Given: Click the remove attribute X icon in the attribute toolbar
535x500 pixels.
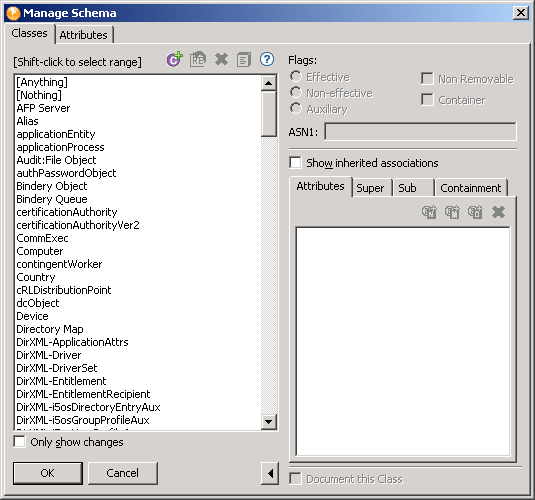Looking at the screenshot, I should [498, 212].
